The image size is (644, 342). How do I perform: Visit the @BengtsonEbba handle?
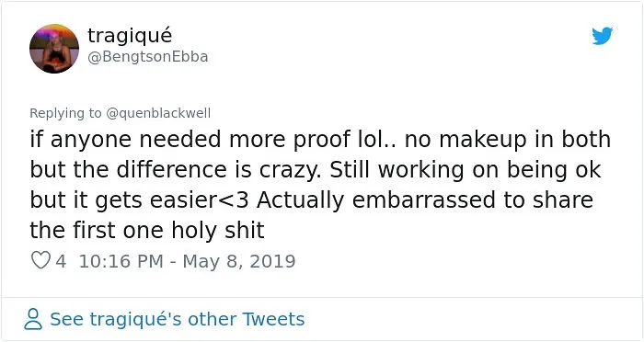point(148,57)
